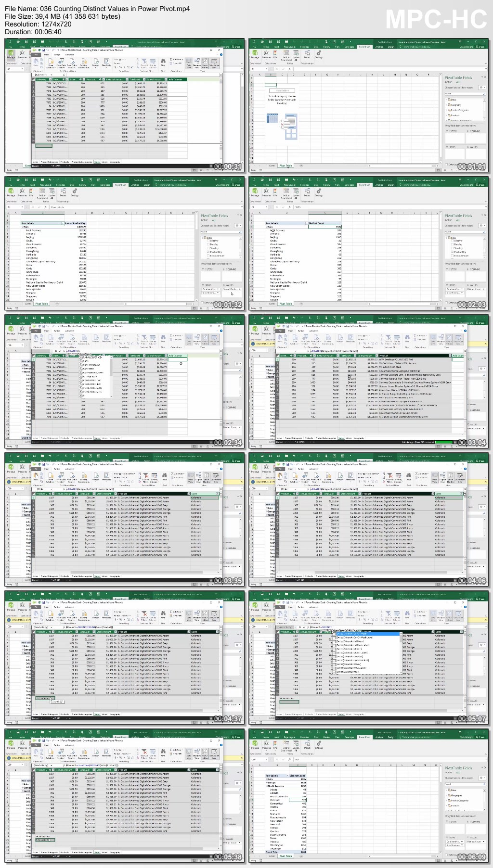Open the thumbnail frame stamped 00:05:38
The image size is (493, 868).
pos(125,796)
